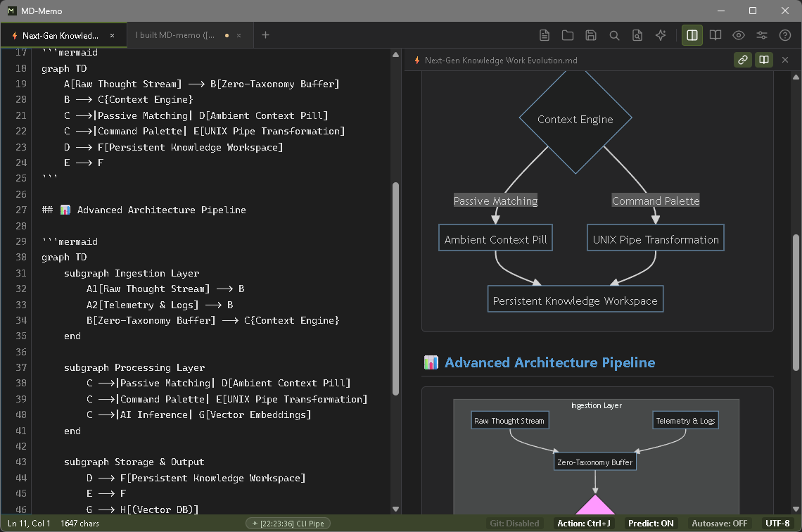Screen dimensions: 802x532
Task: Click the Ambient Context Pill node
Action: pyautogui.click(x=496, y=238)
